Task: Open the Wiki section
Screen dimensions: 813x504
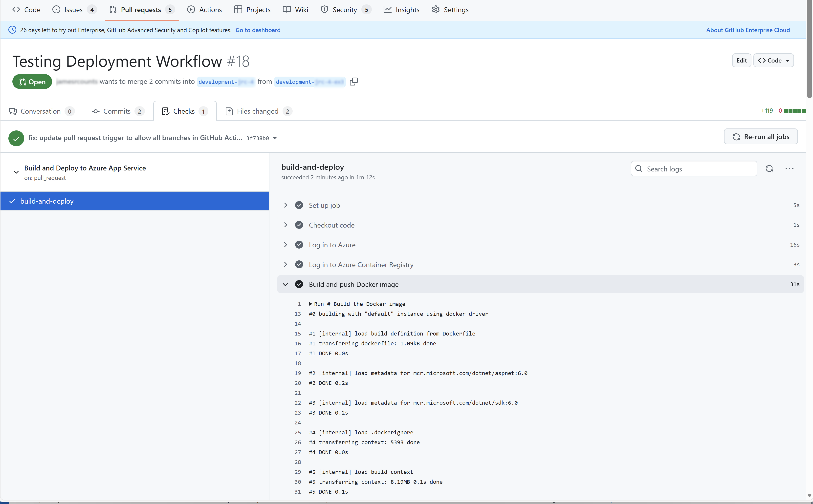Action: (x=295, y=10)
